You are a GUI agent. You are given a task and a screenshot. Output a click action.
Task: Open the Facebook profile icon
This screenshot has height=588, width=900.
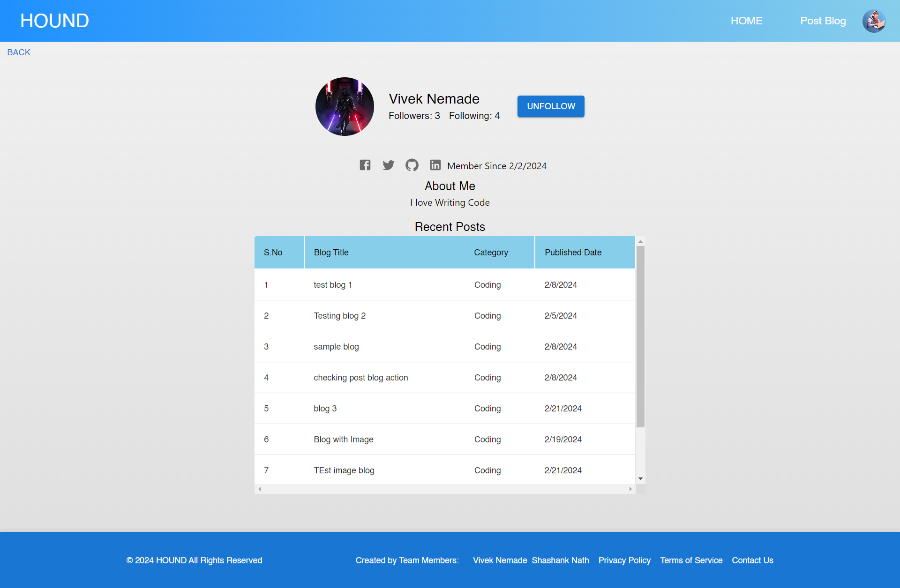365,165
